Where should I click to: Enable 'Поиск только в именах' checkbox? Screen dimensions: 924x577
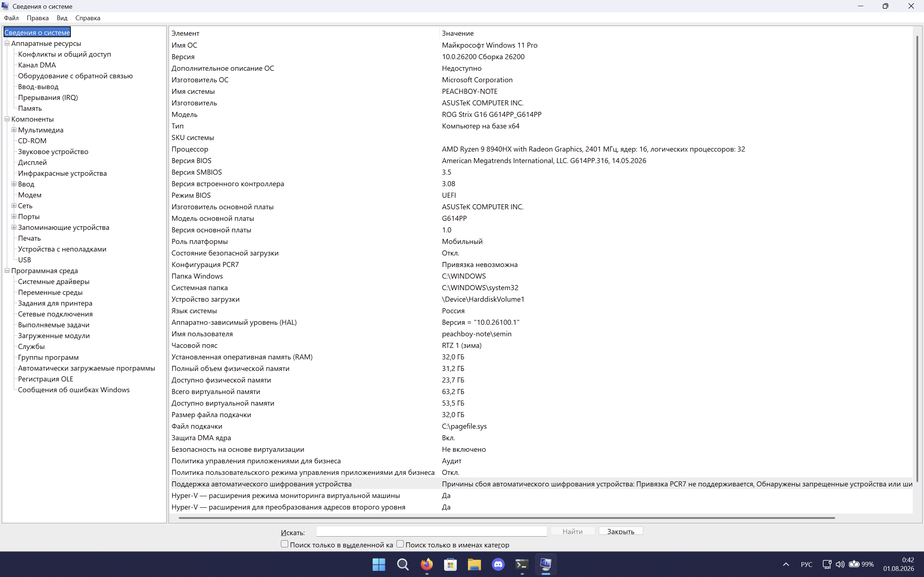[x=400, y=544]
